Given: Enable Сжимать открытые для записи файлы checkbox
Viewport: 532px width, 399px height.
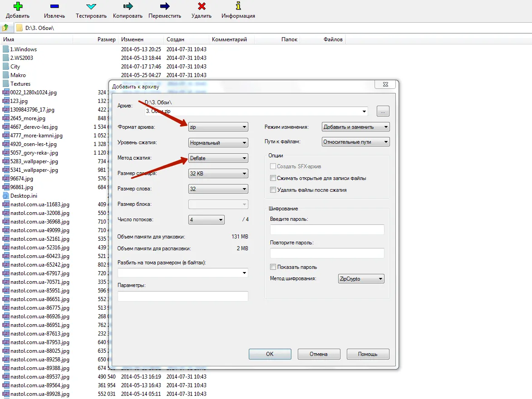Looking at the screenshot, I should (273, 178).
